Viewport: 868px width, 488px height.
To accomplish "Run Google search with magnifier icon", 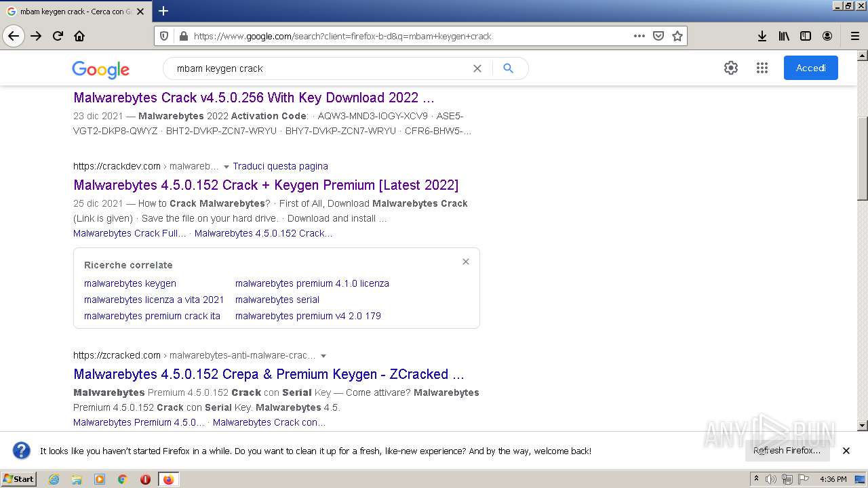I will click(x=508, y=68).
